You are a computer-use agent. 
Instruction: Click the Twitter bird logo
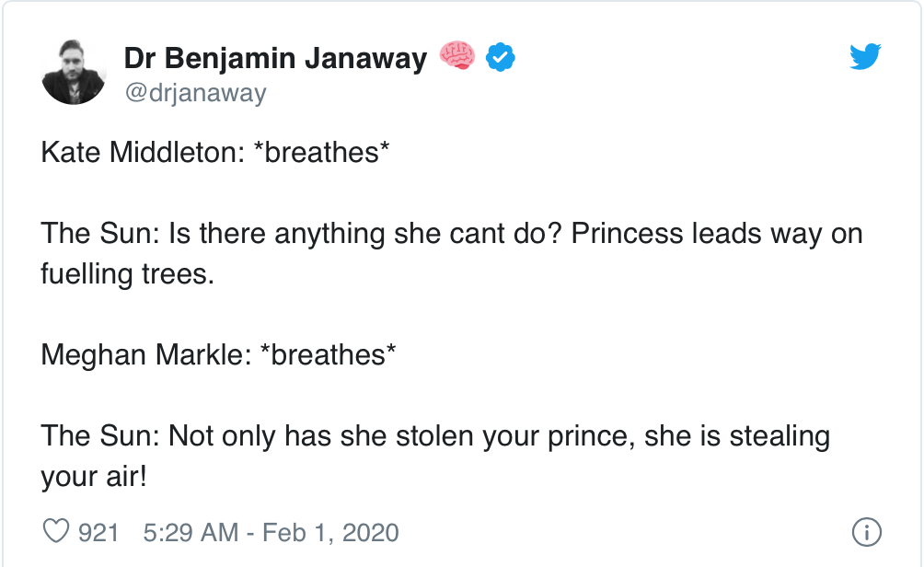point(864,58)
